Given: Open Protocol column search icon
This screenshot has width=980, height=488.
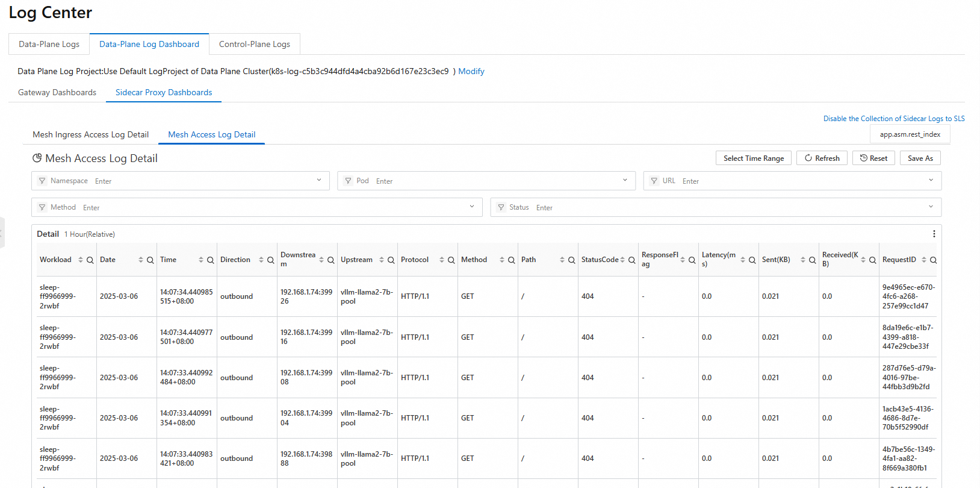Looking at the screenshot, I should [x=451, y=260].
